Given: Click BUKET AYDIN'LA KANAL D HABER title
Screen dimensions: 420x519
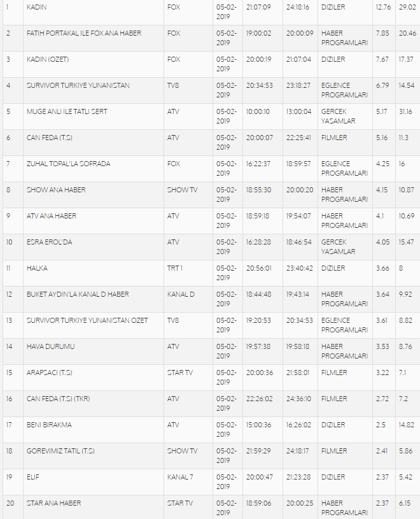Looking at the screenshot, I should (x=78, y=295).
